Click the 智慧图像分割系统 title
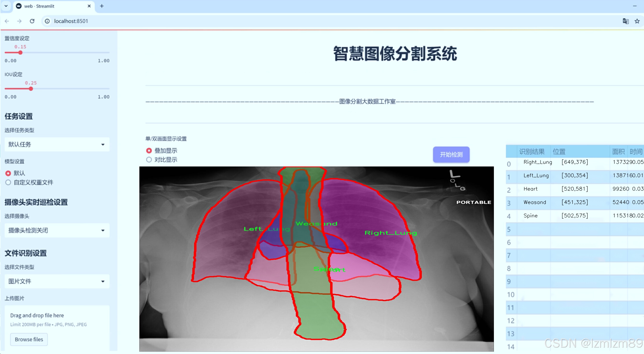Screen dimensions: 644x354 point(395,54)
